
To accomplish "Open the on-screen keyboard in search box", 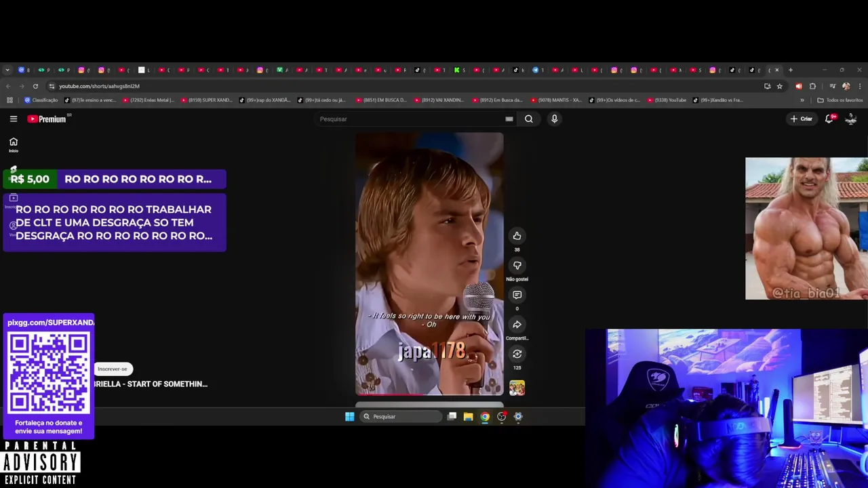I will pyautogui.click(x=509, y=119).
